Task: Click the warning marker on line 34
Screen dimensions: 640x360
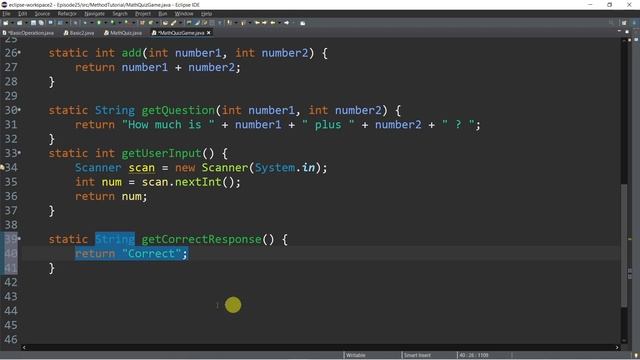Action: click(2, 167)
